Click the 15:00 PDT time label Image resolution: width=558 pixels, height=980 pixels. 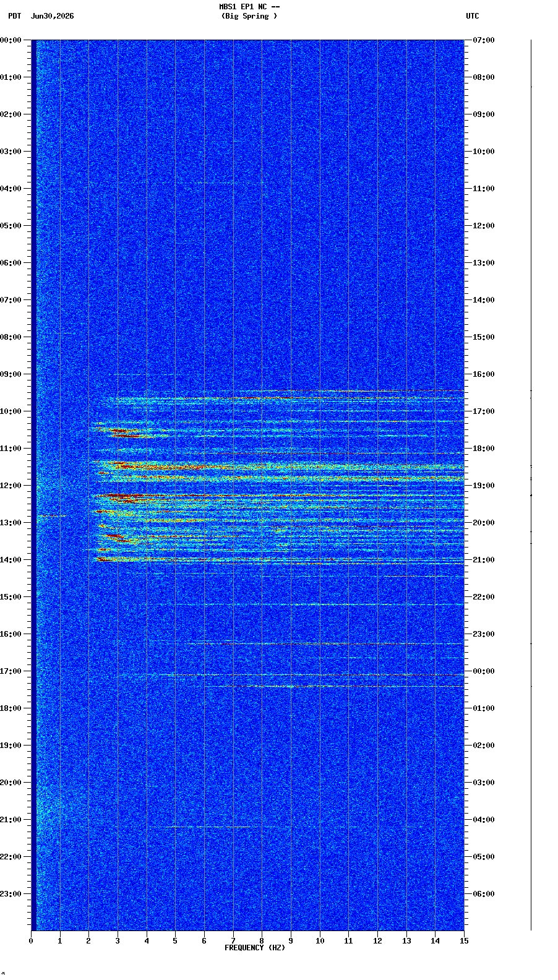pyautogui.click(x=11, y=597)
